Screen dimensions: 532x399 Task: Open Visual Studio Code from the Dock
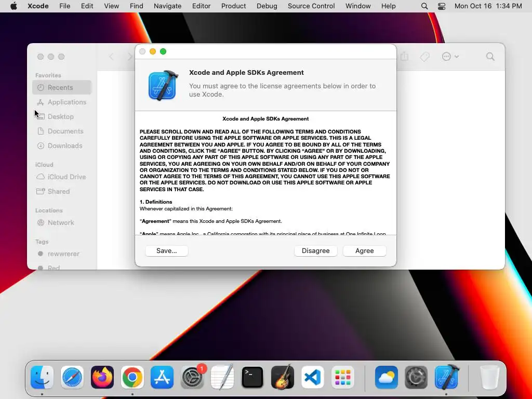312,377
